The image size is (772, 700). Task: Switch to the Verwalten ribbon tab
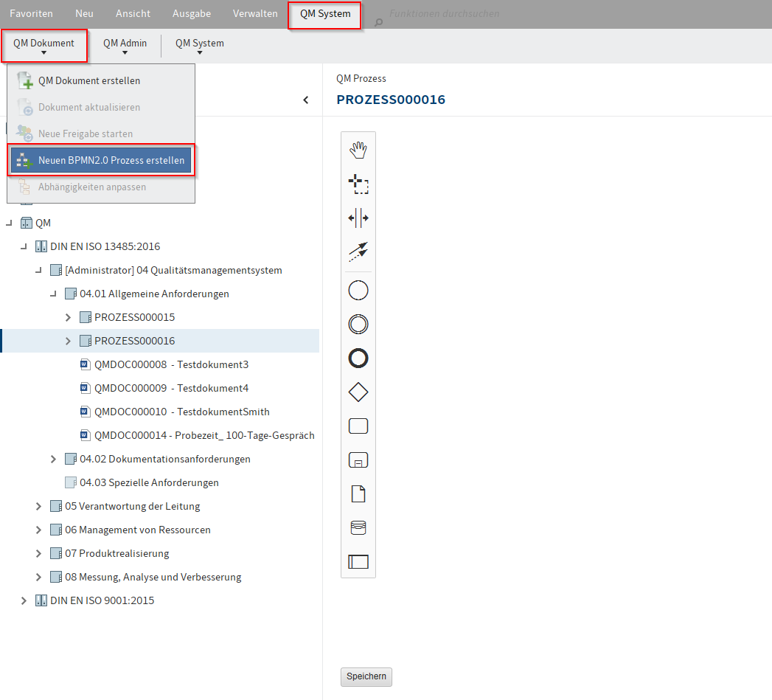(x=255, y=14)
